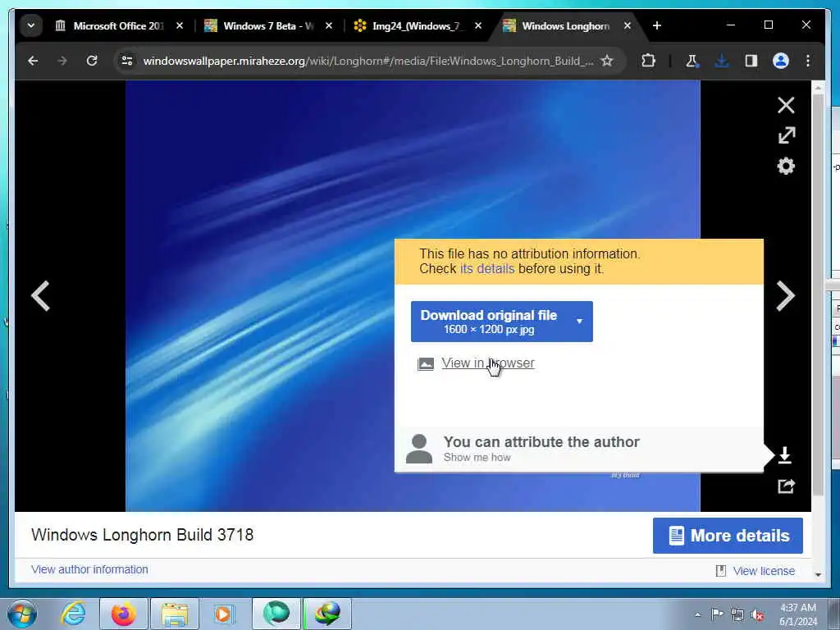Screen dimensions: 840x630
Task: Open Chrome Labs flask icon
Action: (x=692, y=61)
